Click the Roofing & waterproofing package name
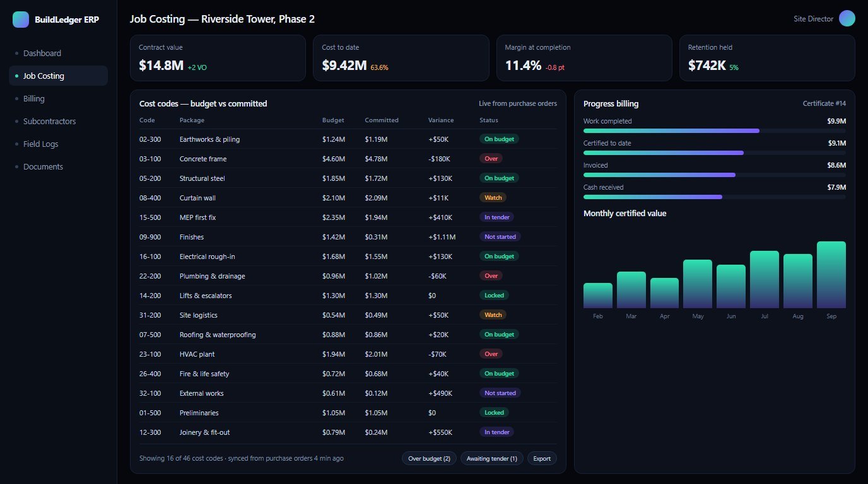The width and height of the screenshot is (868, 484). pyautogui.click(x=218, y=335)
